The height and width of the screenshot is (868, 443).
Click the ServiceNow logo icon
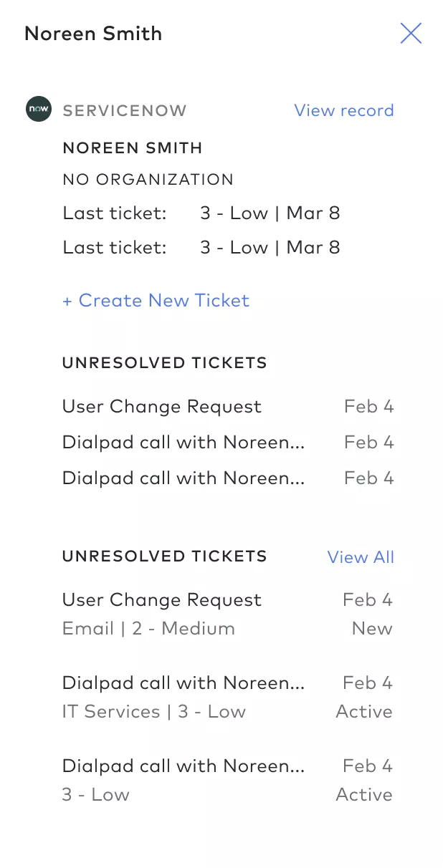pyautogui.click(x=39, y=110)
